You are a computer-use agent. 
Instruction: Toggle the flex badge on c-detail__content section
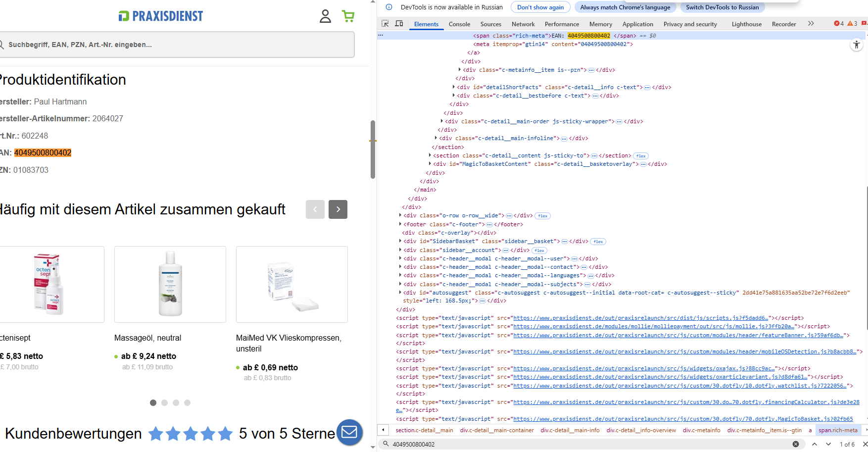641,156
